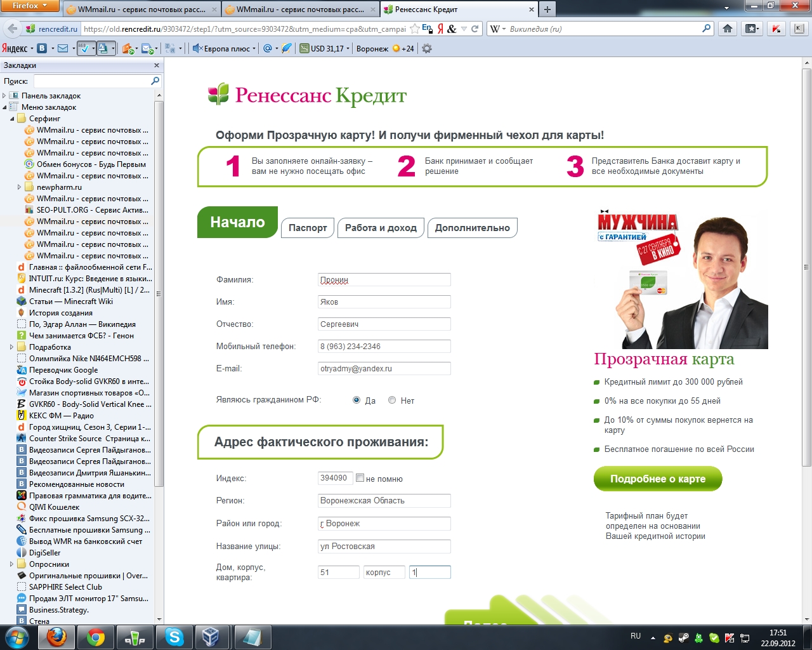
Task: Click the Kaspersky virtual keyboard icon
Action: (799, 29)
